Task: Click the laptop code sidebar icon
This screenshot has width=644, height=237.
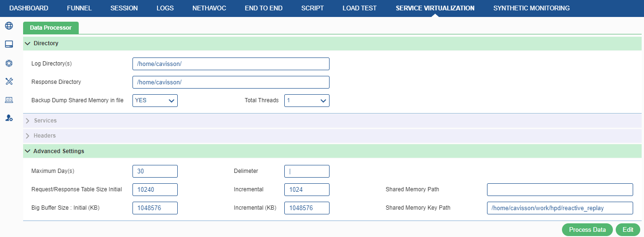Action: click(8, 100)
